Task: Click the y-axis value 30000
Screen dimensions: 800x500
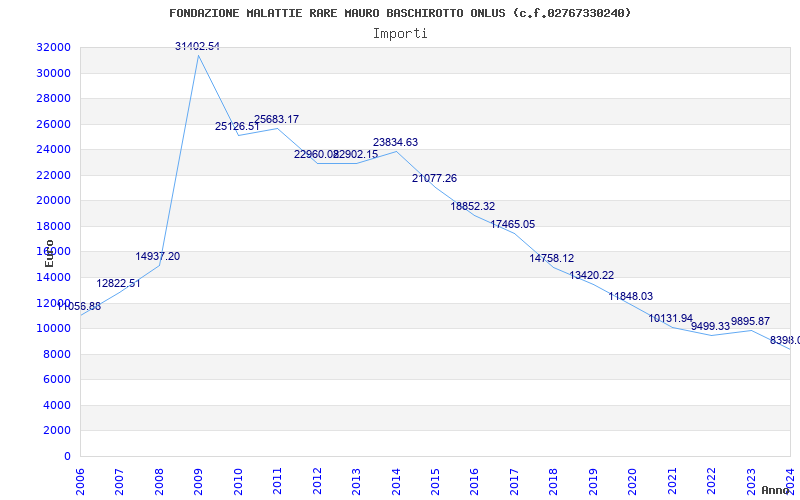Action: pos(53,73)
